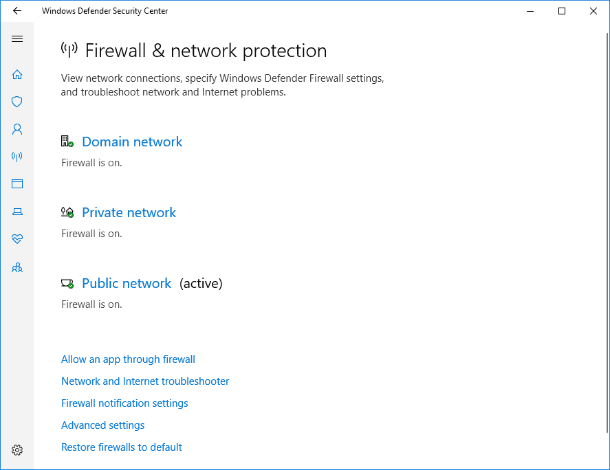Click Allow an app through firewall
Image resolution: width=610 pixels, height=470 pixels.
pos(128,360)
